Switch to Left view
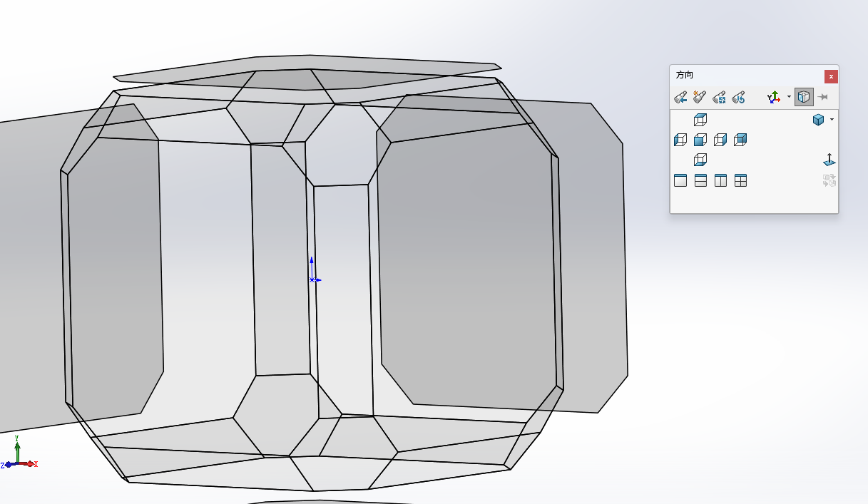 pyautogui.click(x=680, y=140)
